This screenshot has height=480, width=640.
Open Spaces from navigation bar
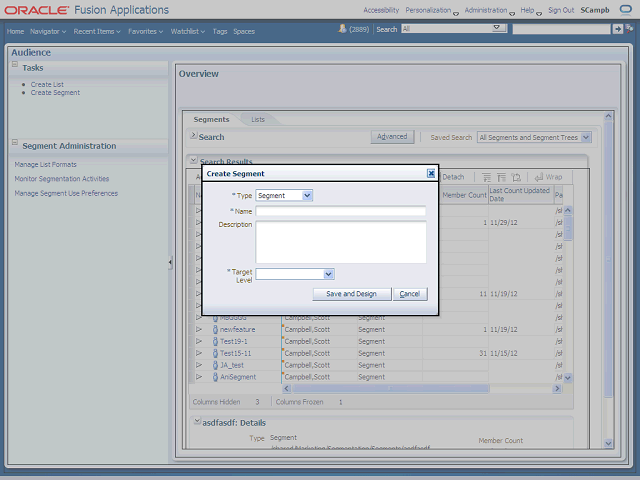[x=244, y=31]
